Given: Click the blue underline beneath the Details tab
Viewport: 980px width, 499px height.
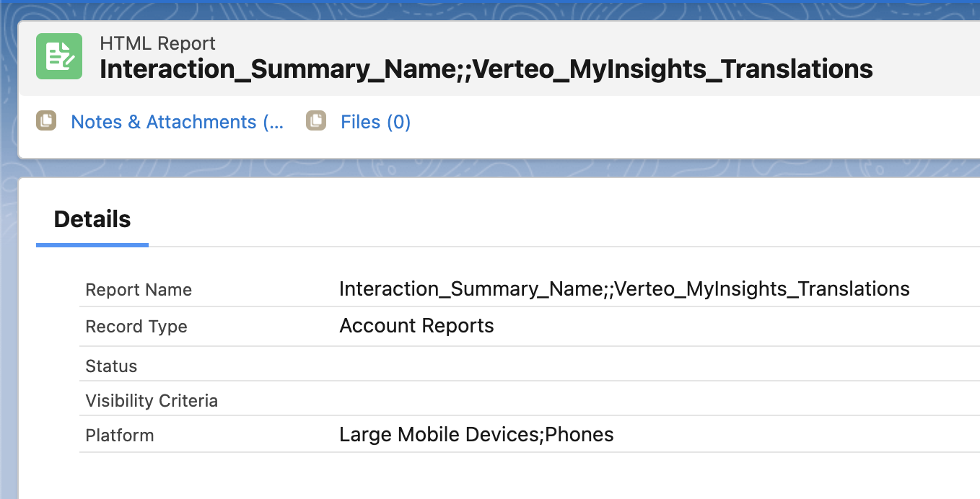Looking at the screenshot, I should point(92,245).
